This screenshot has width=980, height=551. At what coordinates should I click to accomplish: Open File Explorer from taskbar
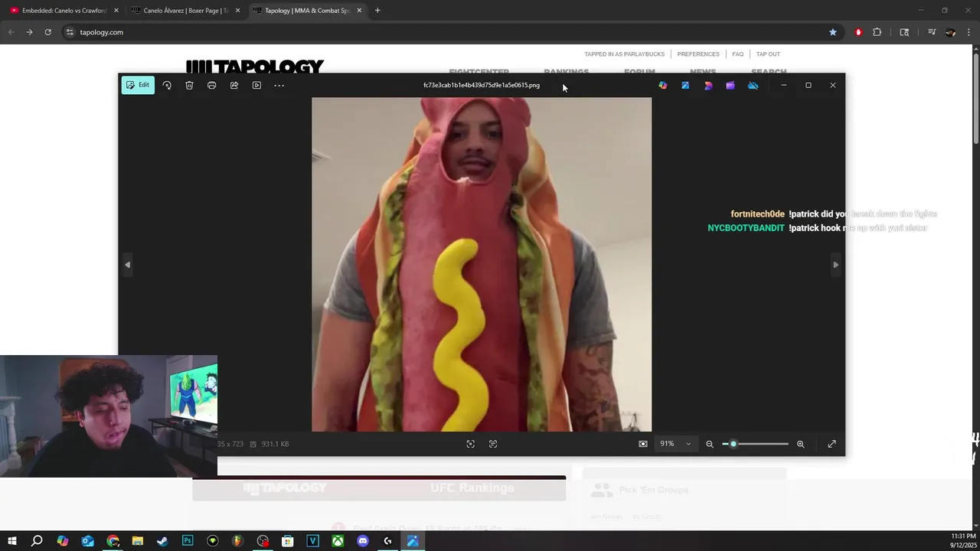pos(138,541)
